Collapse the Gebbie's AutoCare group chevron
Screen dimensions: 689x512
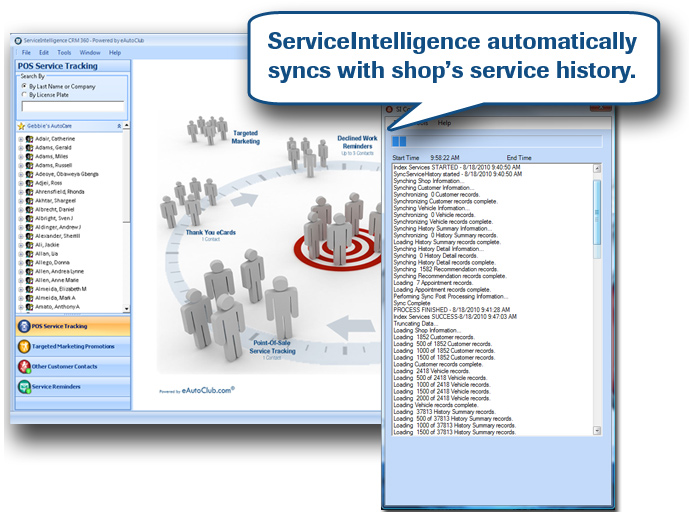coord(119,126)
